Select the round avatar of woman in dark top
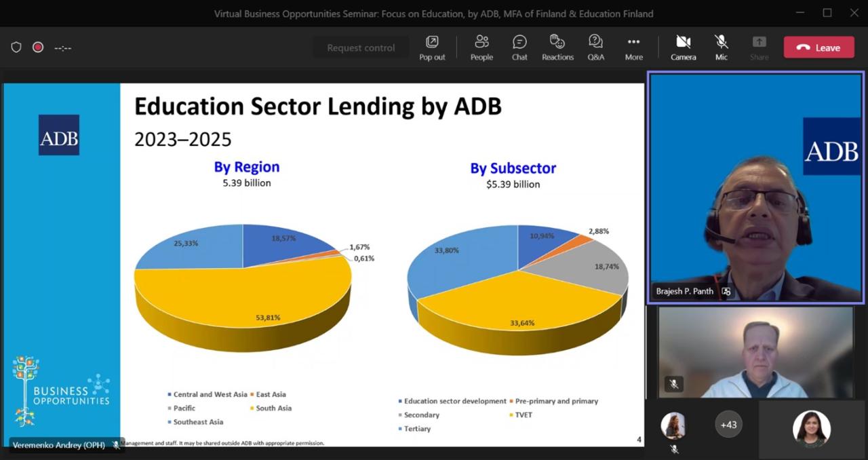This screenshot has width=868, height=460. tap(812, 429)
